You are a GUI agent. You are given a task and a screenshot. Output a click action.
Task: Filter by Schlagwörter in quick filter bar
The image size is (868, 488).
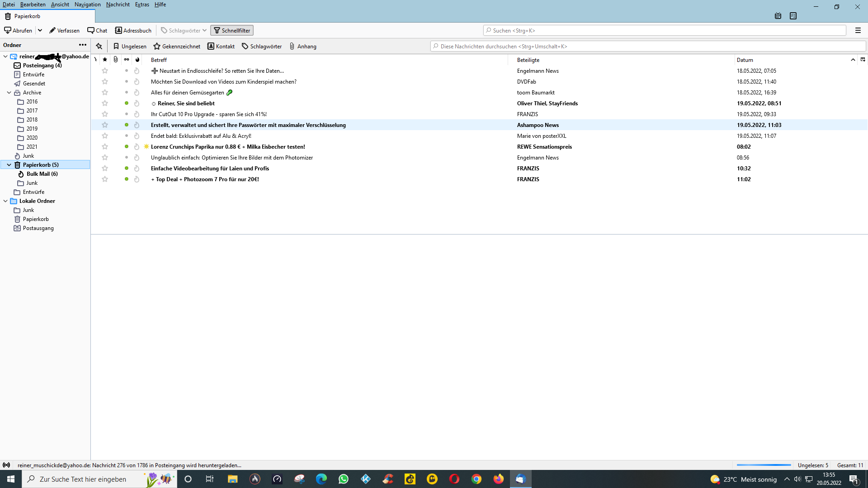262,46
